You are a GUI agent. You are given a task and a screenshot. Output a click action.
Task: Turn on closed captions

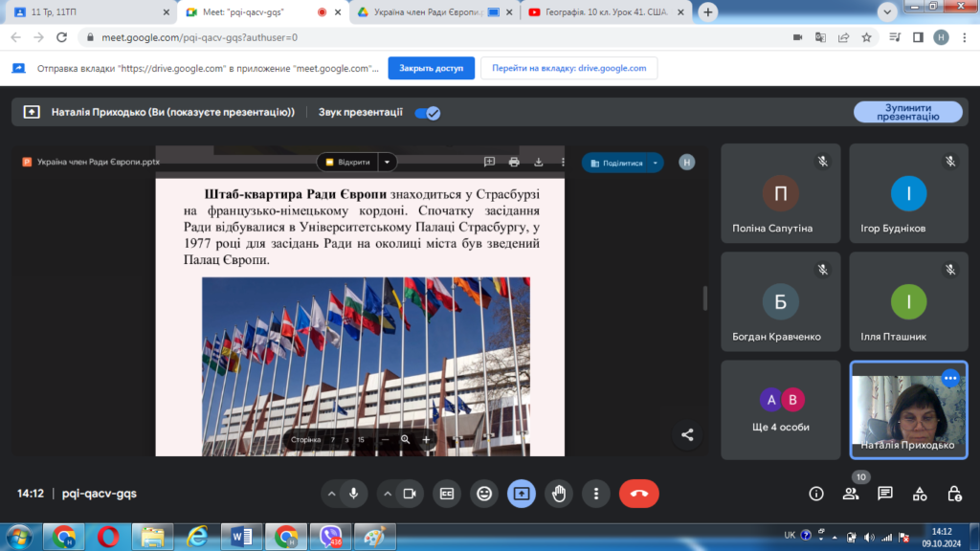[446, 494]
